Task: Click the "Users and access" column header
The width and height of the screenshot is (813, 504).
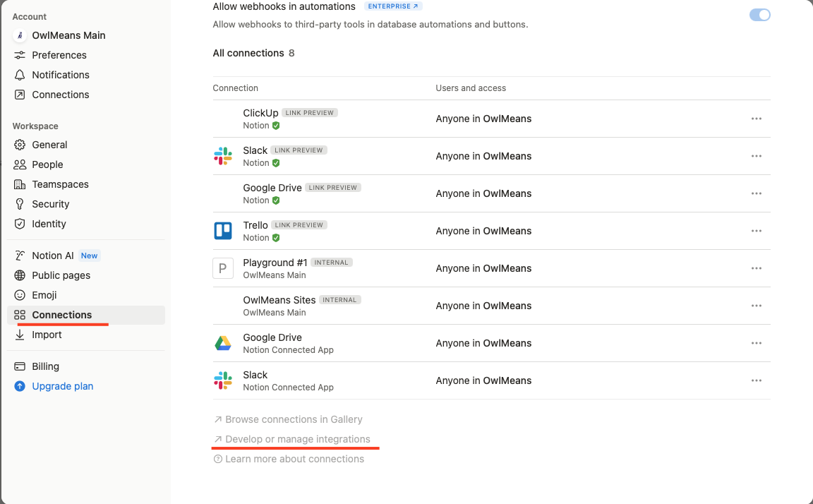Action: pos(471,88)
